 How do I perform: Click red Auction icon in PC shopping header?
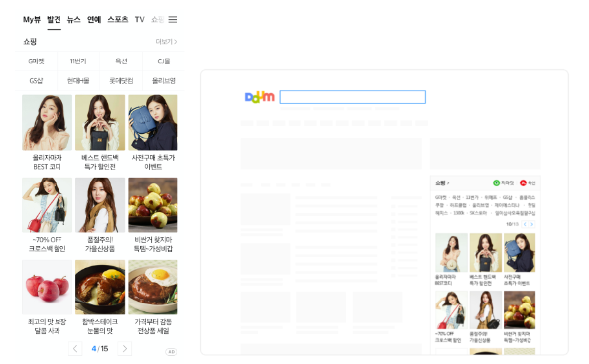523,182
